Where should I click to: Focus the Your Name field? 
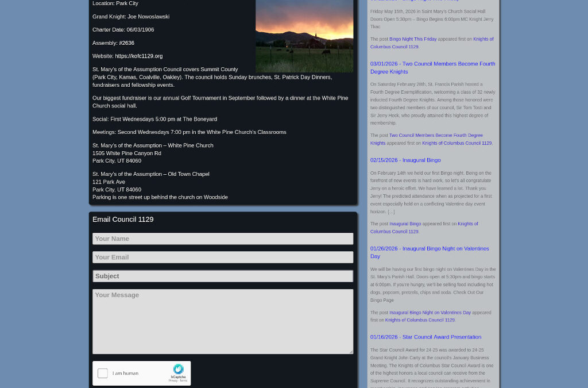point(223,239)
